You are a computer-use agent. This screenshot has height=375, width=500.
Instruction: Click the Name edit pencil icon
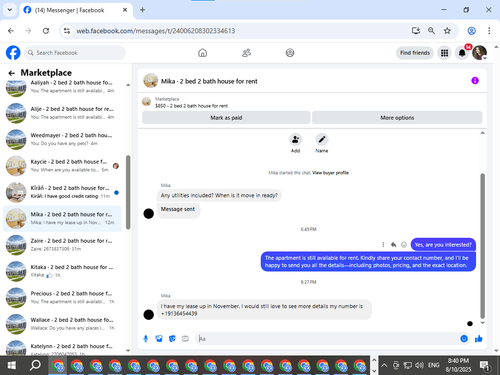coord(322,140)
